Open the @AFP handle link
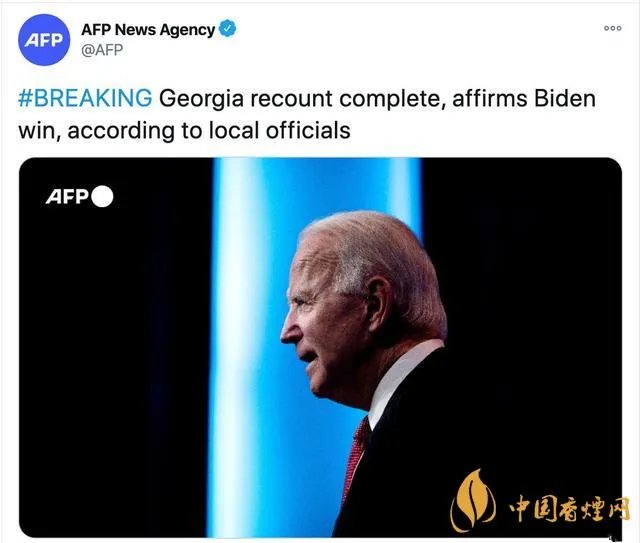 point(102,49)
